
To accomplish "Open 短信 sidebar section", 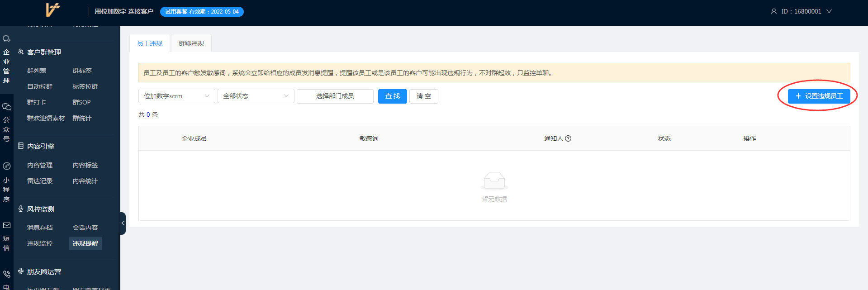I will 6,236.
